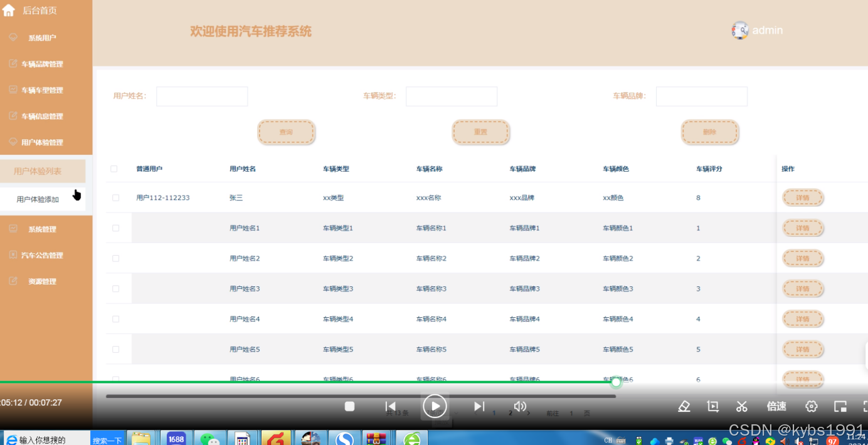
Task: Open the 1688 taskbar icon
Action: 176,438
